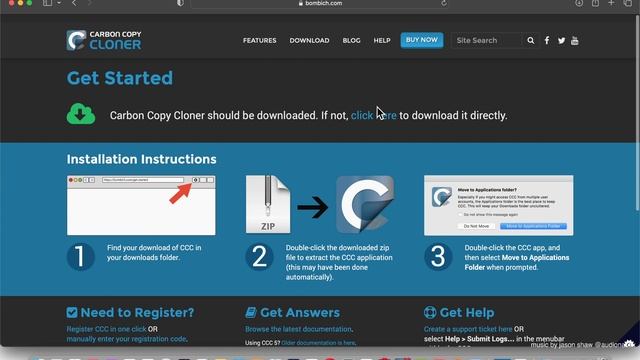
Task: Click the 'Get Help' heading
Action: pos(467,313)
